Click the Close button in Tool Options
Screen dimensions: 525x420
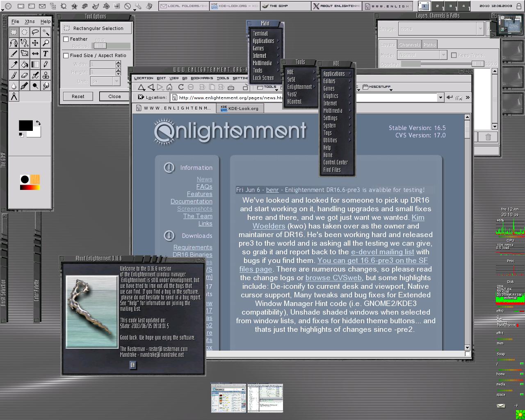coord(114,96)
